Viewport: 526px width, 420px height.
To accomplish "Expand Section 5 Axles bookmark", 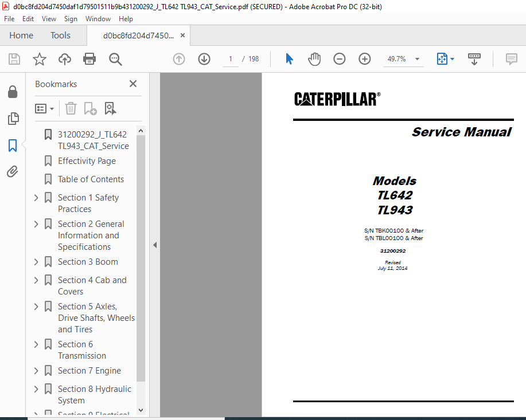I will [36, 307].
